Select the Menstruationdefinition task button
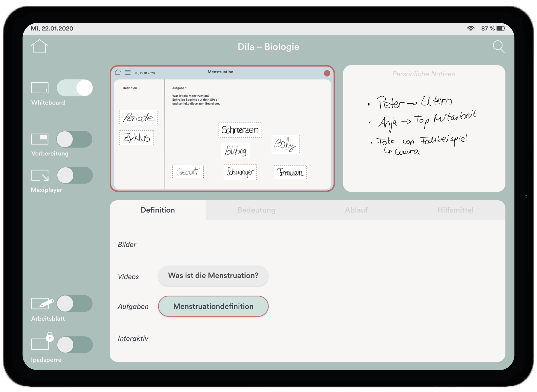Screen dimensions: 537x392 pyautogui.click(x=213, y=306)
